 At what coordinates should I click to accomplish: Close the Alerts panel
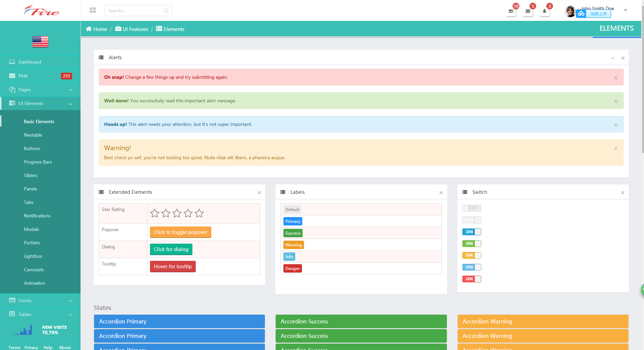[623, 58]
